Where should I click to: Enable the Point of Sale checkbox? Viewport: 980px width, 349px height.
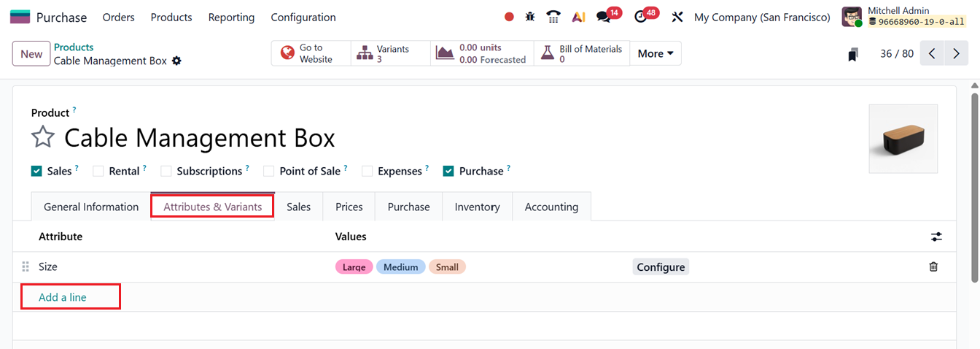[269, 172]
